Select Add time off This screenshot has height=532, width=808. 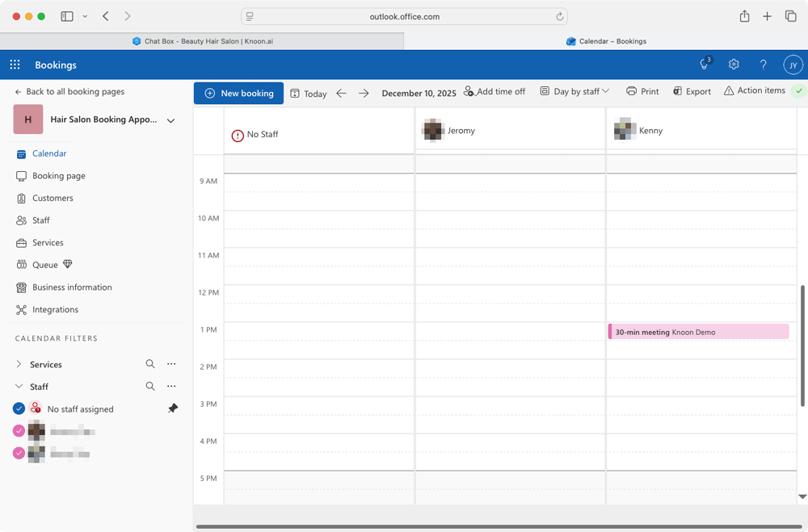pyautogui.click(x=494, y=92)
